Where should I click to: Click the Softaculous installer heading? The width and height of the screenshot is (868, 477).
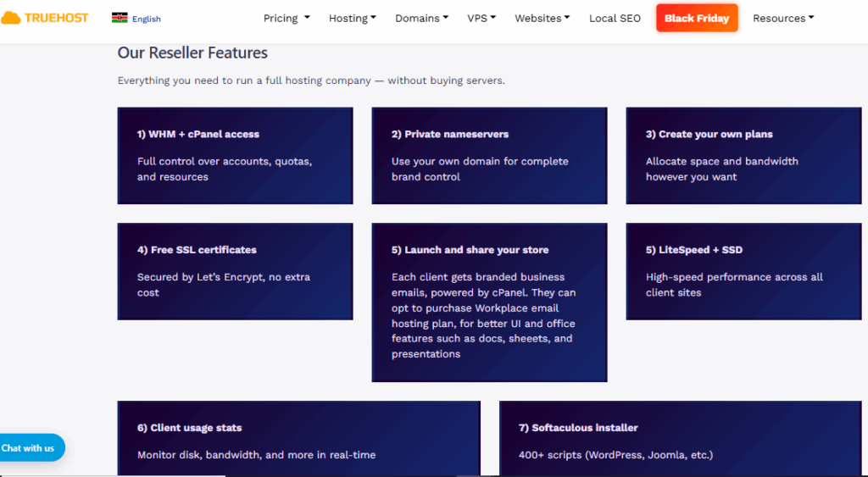tap(578, 428)
